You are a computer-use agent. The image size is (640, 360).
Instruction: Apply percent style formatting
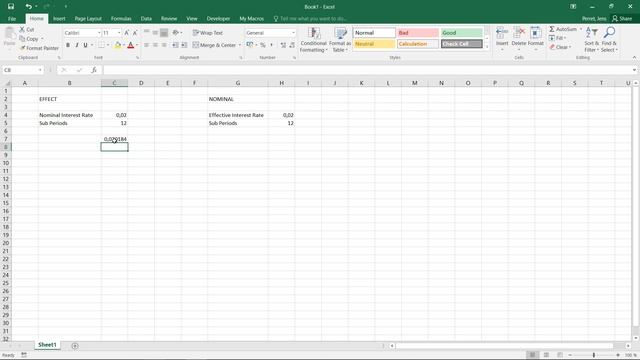pyautogui.click(x=263, y=45)
